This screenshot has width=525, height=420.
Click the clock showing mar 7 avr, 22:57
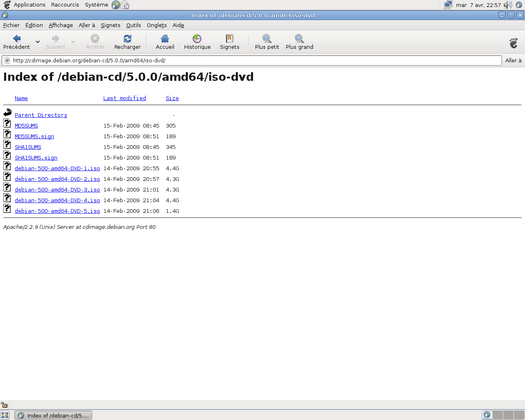click(x=478, y=5)
